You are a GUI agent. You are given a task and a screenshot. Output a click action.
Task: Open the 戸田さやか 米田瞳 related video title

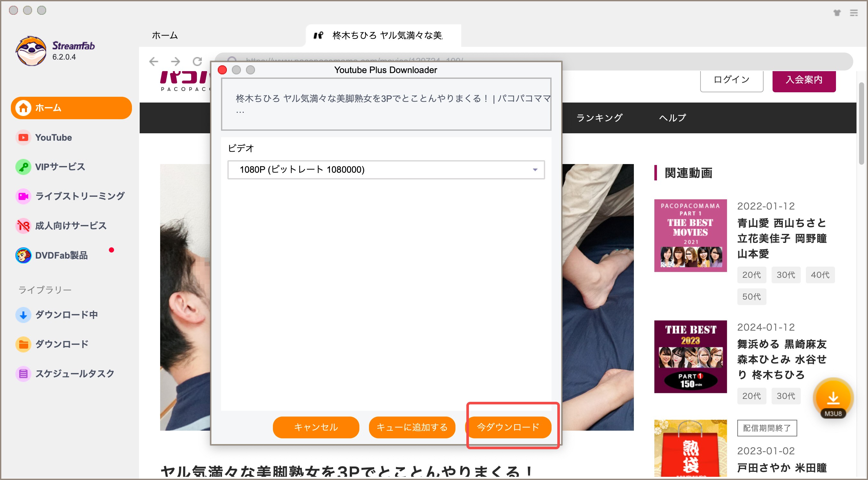(x=782, y=468)
